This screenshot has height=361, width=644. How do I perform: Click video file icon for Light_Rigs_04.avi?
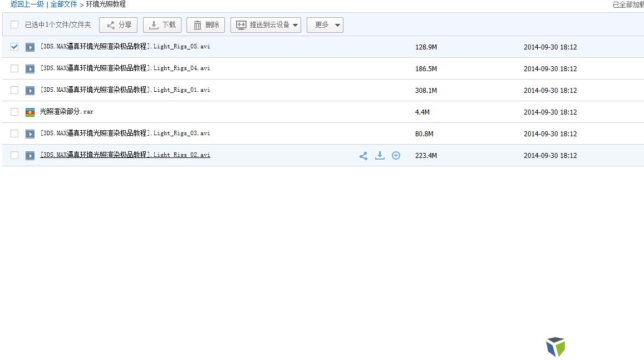pos(30,69)
